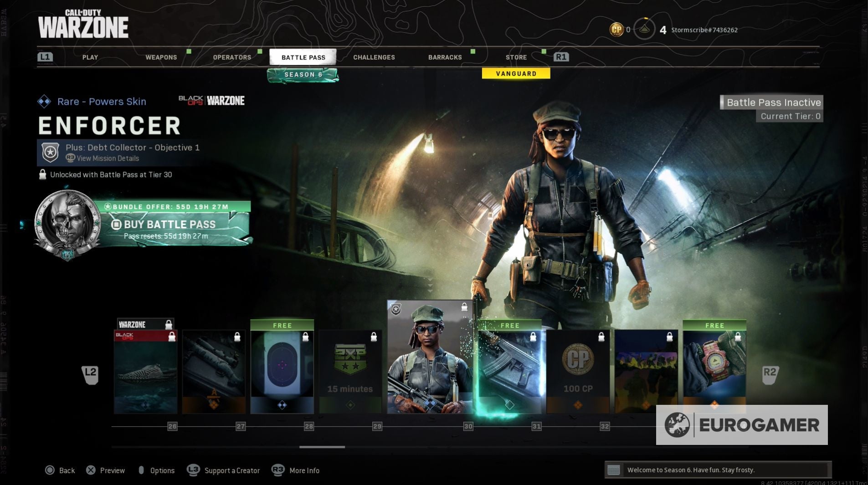
Task: Click the Call of Duty Warzone logo
Action: tap(83, 24)
